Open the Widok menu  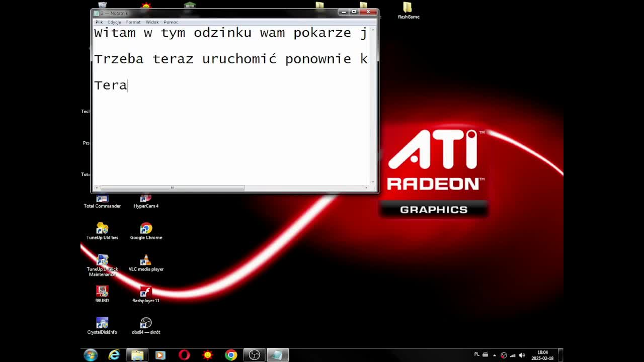point(152,22)
